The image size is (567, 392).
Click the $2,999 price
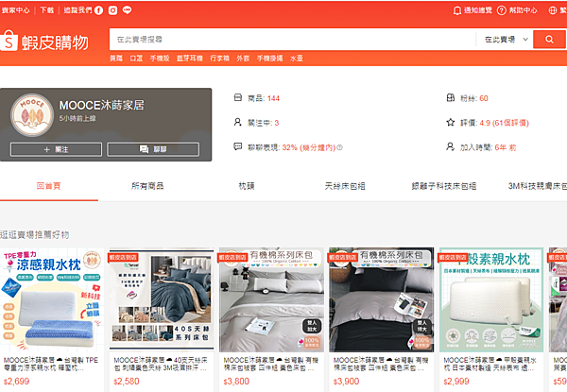coord(456,382)
